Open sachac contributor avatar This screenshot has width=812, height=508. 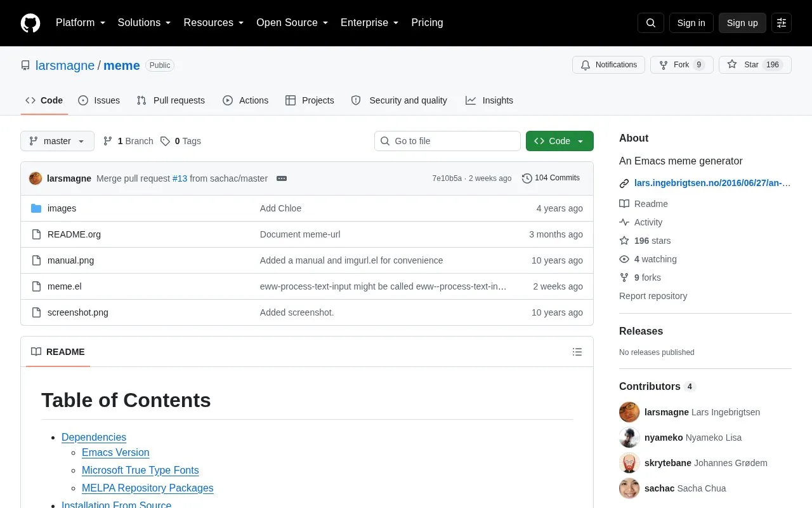(x=629, y=488)
